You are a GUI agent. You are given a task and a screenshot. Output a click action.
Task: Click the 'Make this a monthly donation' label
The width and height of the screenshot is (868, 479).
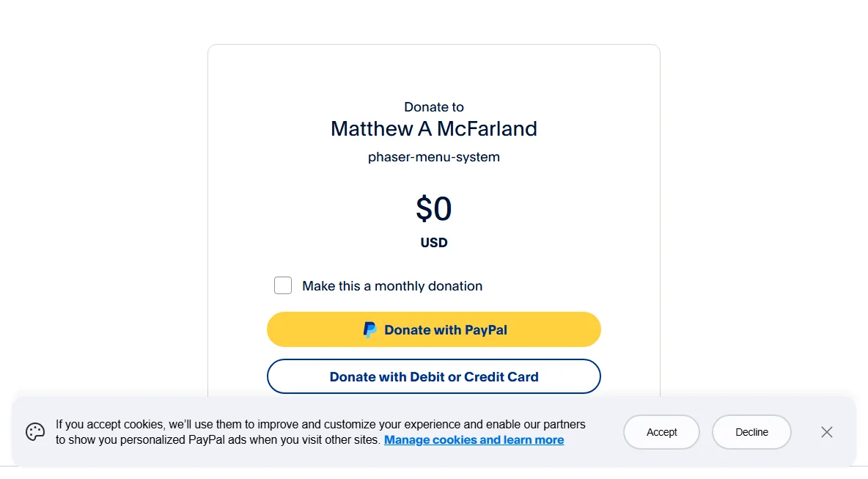[392, 286]
